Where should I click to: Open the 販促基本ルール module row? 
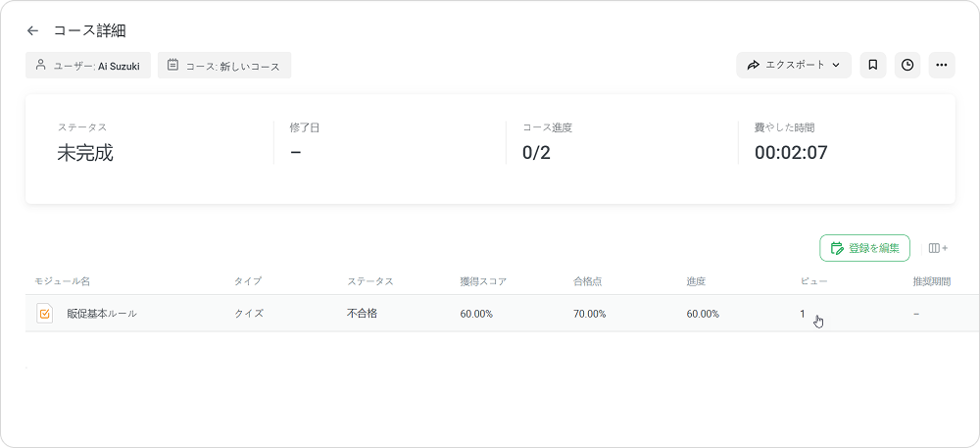[x=102, y=314]
